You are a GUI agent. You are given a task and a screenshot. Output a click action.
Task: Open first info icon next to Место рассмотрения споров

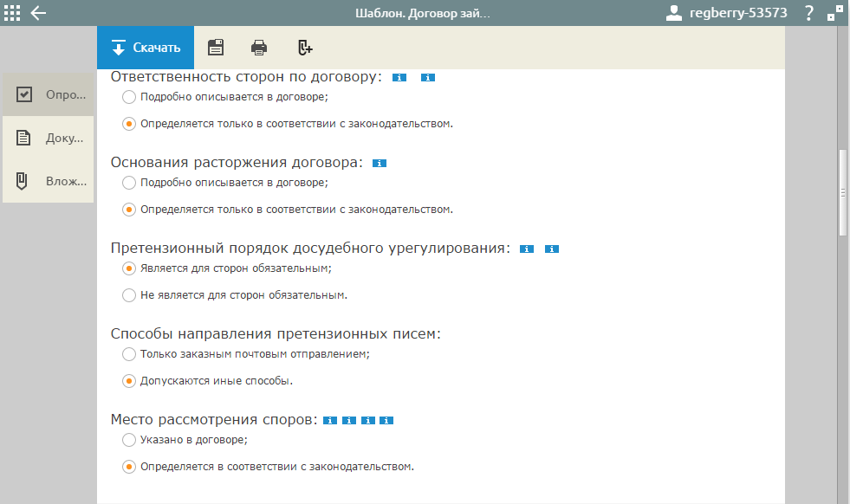tap(330, 421)
